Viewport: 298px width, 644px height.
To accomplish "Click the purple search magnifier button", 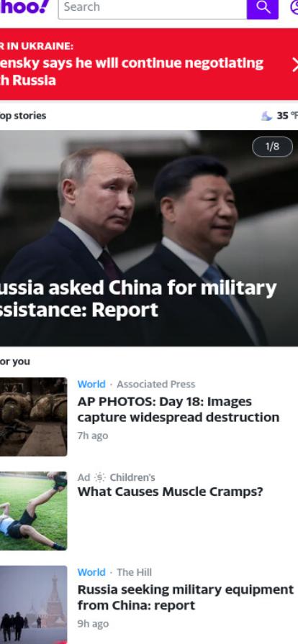I will [263, 7].
